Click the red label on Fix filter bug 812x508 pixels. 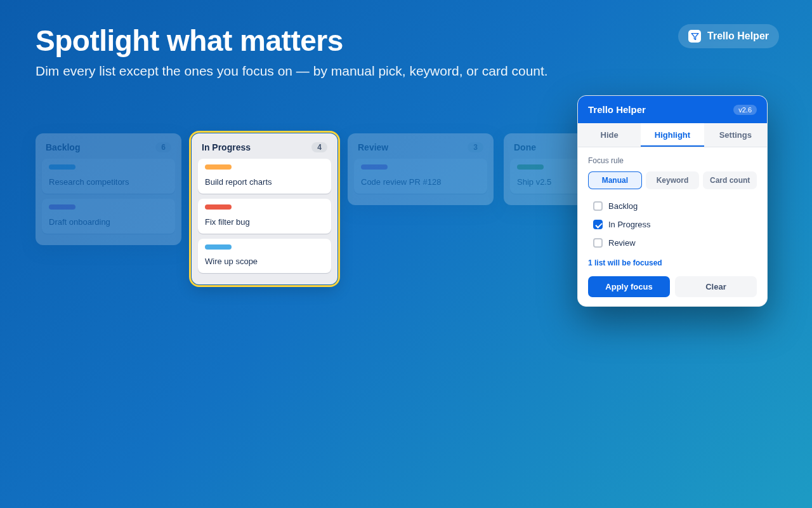(218, 207)
